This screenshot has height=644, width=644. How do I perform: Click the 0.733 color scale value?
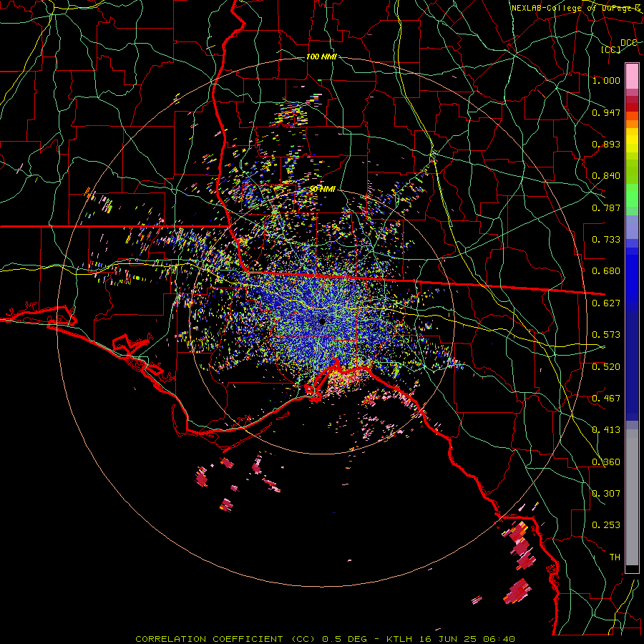606,240
